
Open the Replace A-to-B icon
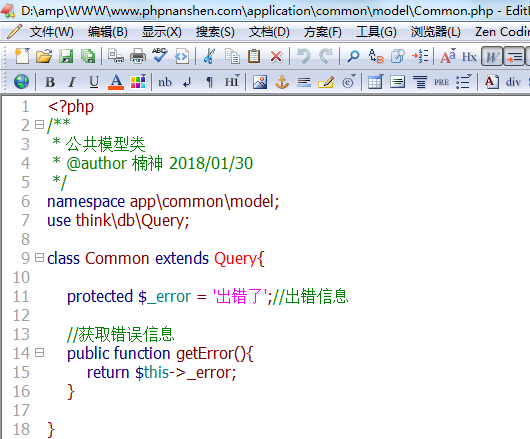376,56
